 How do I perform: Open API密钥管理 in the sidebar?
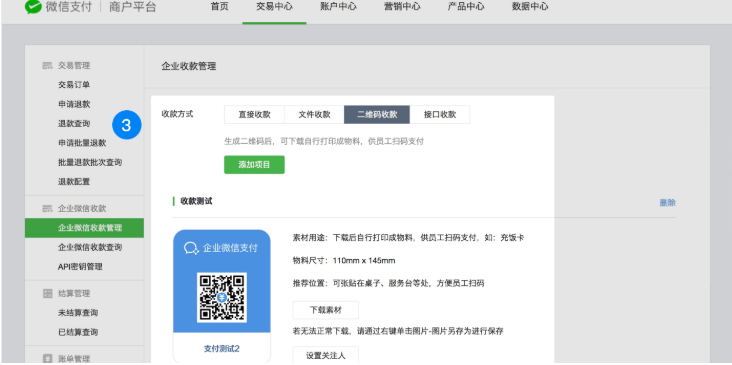[80, 267]
